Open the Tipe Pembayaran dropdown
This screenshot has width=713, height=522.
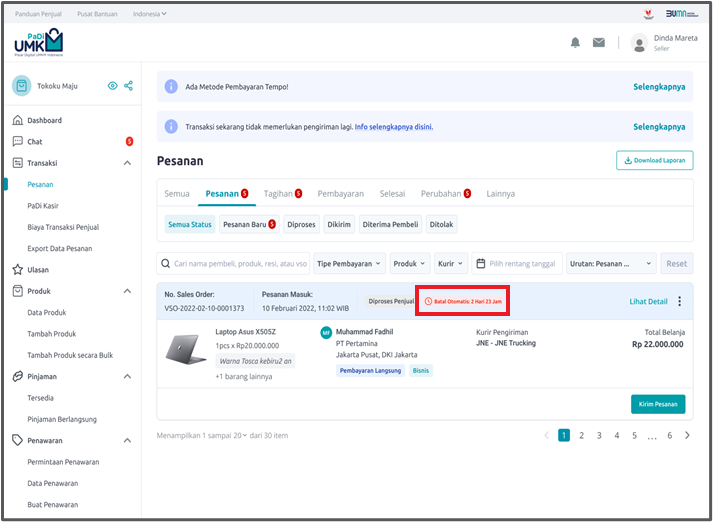click(348, 264)
